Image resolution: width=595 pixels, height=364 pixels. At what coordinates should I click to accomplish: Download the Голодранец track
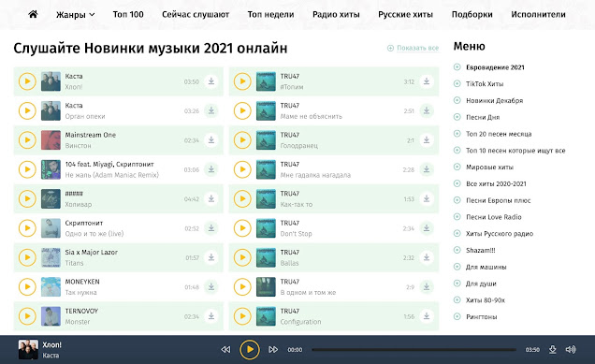[x=427, y=140]
